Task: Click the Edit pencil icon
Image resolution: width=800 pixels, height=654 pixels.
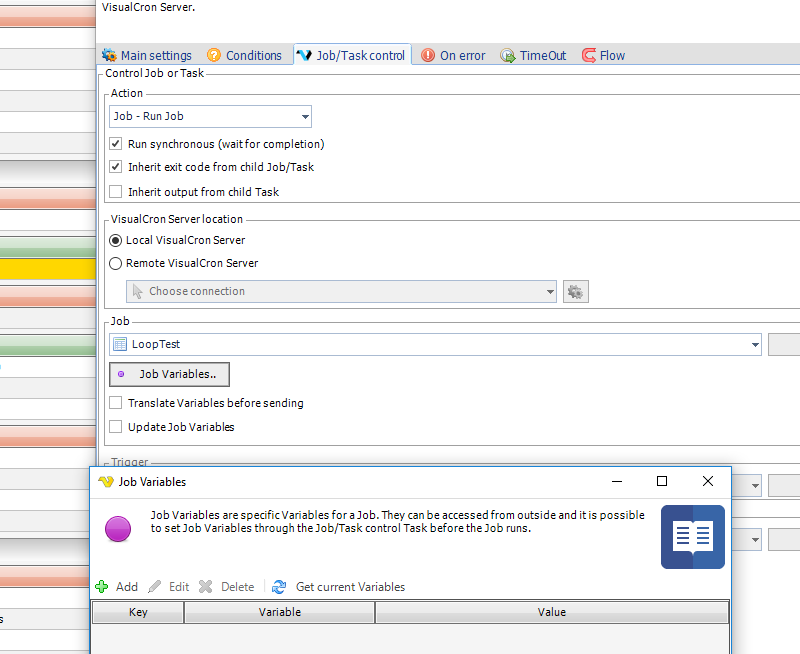Action: 155,587
